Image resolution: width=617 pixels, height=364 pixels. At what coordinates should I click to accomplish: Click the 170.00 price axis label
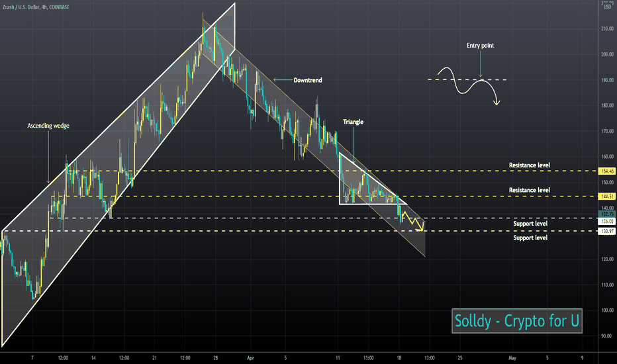pyautogui.click(x=607, y=131)
